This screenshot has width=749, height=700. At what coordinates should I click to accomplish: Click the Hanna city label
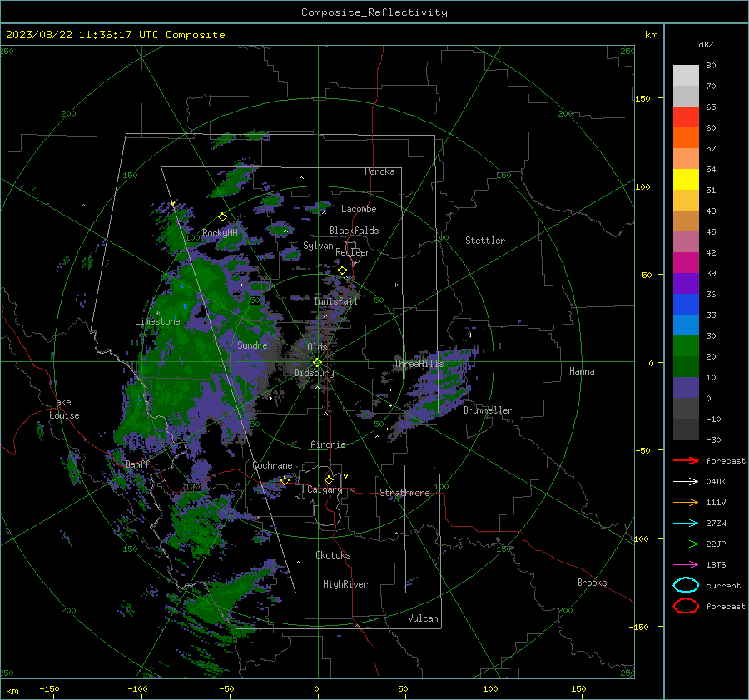pos(582,371)
